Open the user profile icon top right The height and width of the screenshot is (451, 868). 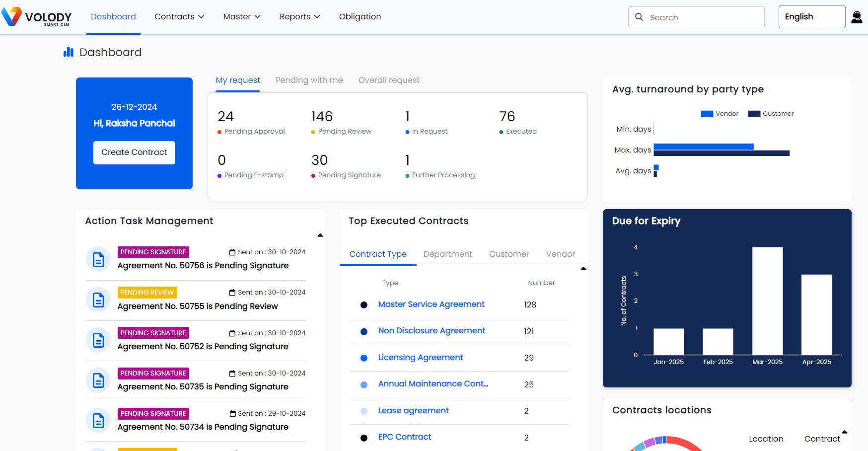(857, 16)
